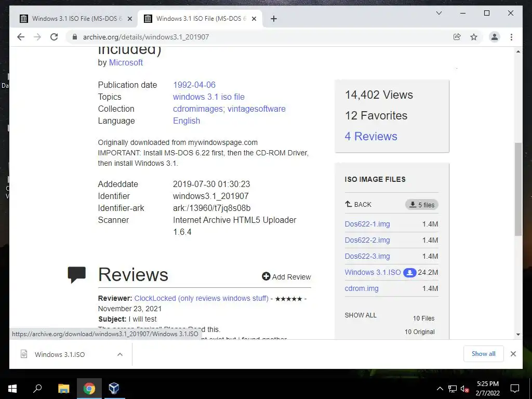Image resolution: width=532 pixels, height=399 pixels.
Task: Open the clock showing 5:25 PM
Action: tap(488, 389)
